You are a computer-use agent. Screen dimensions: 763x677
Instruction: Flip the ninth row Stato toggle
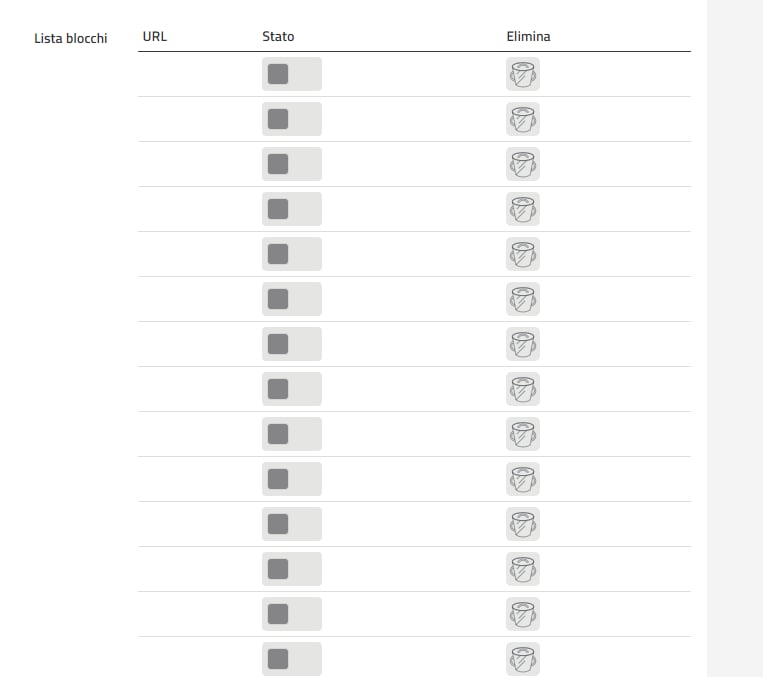point(292,434)
